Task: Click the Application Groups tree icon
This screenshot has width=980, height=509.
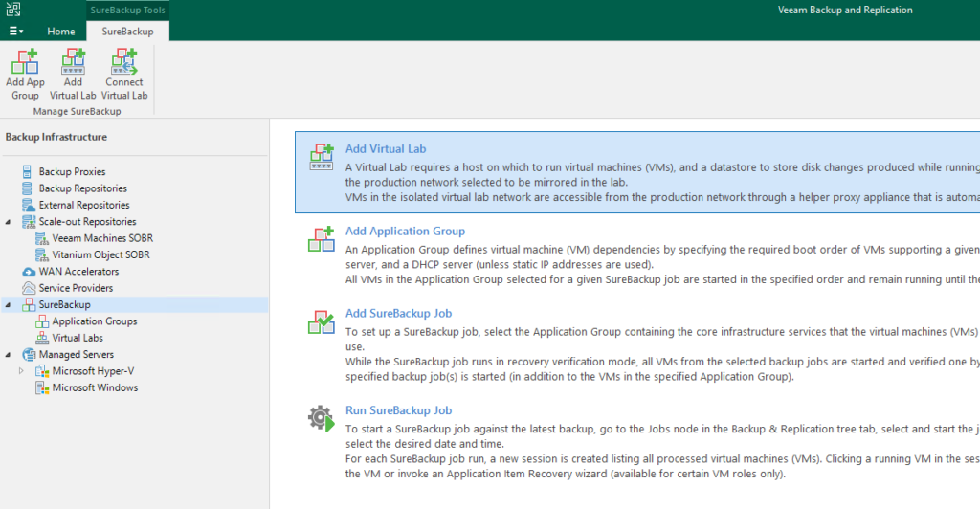Action: click(42, 321)
